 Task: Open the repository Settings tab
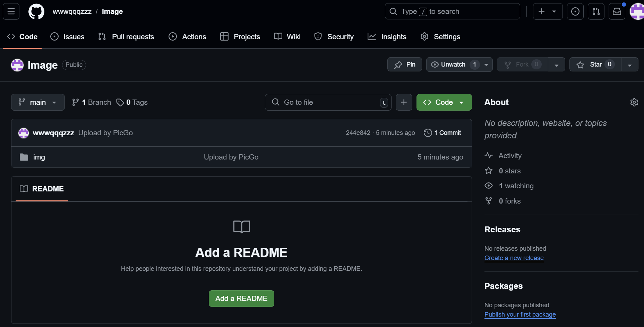(440, 37)
